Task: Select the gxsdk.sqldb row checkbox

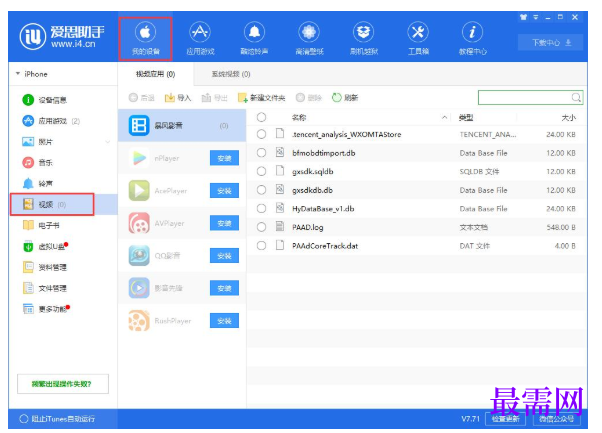Action: click(x=261, y=171)
